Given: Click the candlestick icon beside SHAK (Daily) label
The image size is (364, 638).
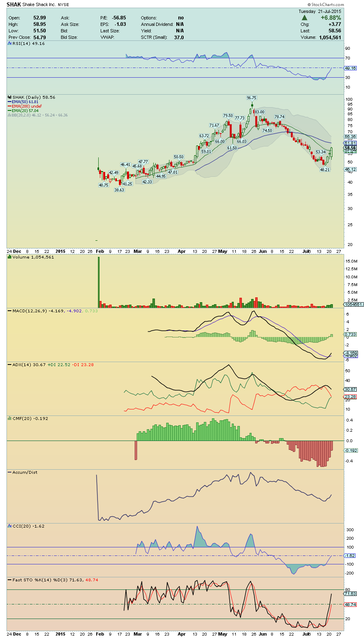Looking at the screenshot, I should pyautogui.click(x=10, y=97).
